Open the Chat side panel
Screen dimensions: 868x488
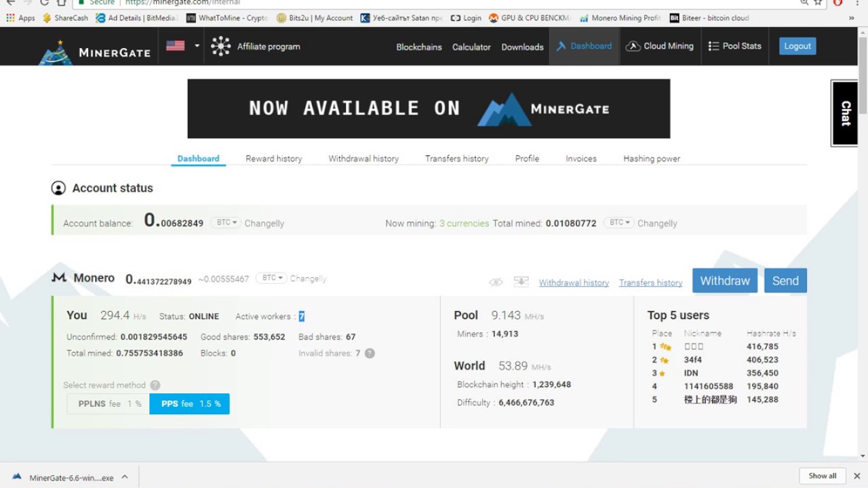pyautogui.click(x=845, y=113)
